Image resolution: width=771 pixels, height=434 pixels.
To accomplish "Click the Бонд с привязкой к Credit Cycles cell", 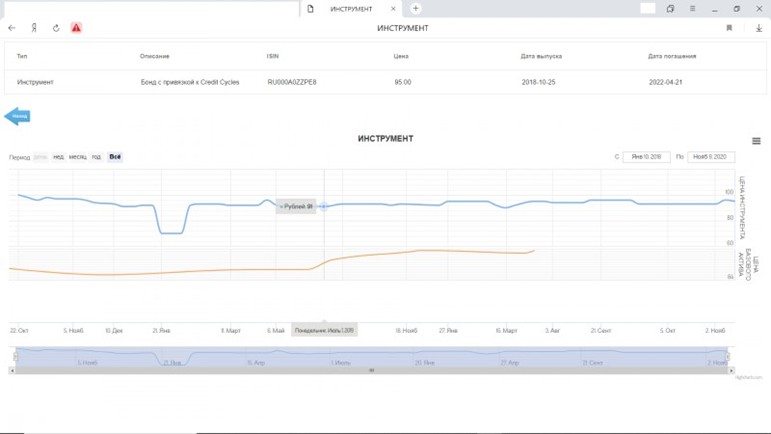I will coord(190,82).
